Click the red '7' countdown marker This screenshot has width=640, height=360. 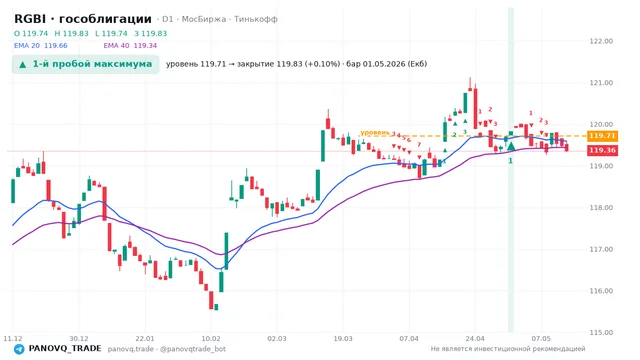point(419,144)
